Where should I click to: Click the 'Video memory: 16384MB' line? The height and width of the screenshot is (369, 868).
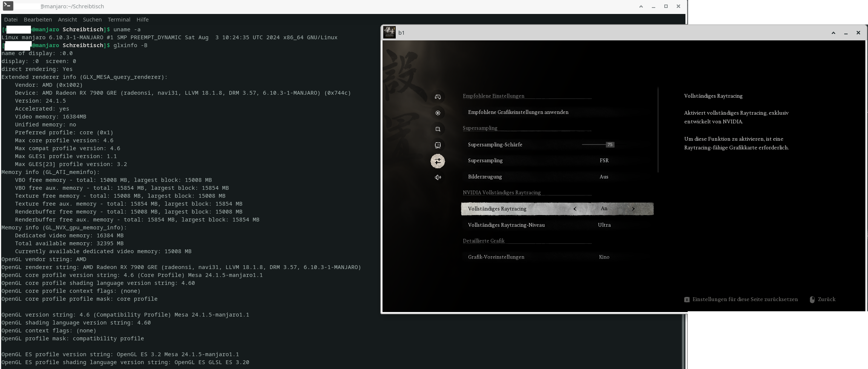[51, 117]
